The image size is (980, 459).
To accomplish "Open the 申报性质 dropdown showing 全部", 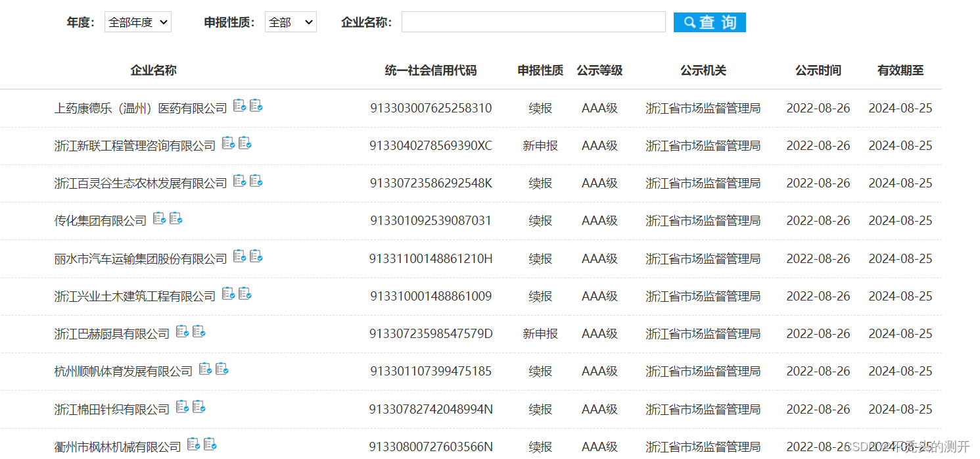I will tap(291, 22).
